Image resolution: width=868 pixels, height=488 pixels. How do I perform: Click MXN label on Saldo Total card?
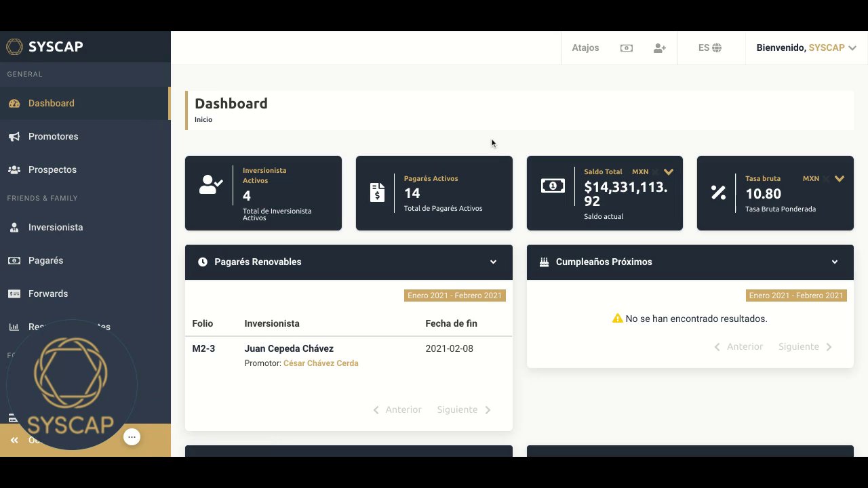pyautogui.click(x=640, y=172)
